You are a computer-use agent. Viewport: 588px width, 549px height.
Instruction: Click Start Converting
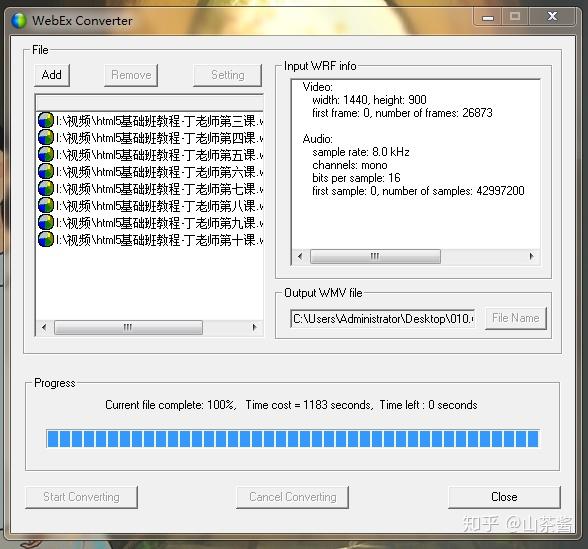click(x=81, y=497)
